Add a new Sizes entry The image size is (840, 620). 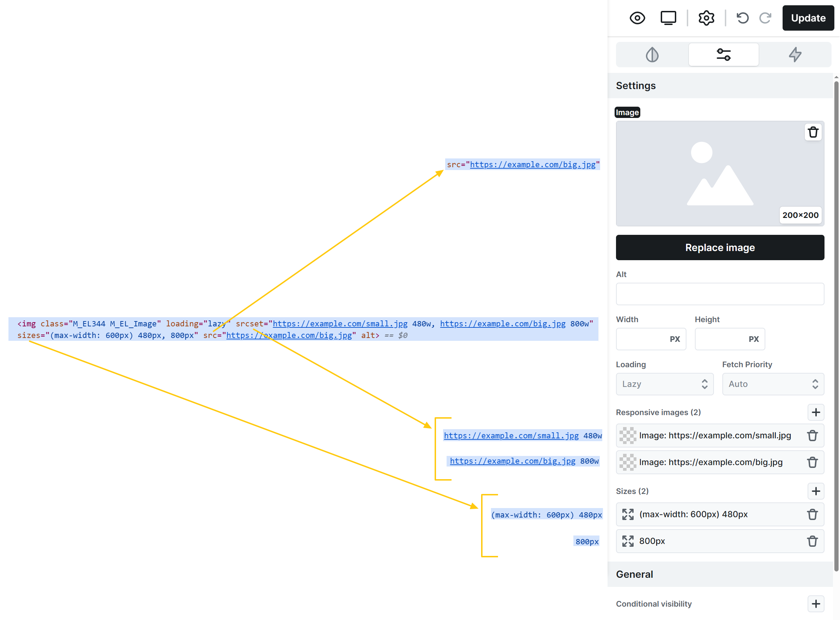pos(815,491)
